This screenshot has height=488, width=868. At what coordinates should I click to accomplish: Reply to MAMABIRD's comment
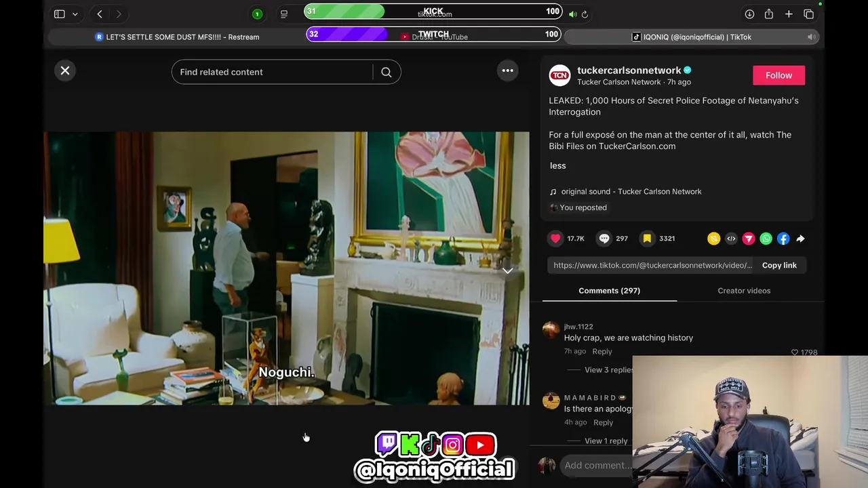pos(603,422)
